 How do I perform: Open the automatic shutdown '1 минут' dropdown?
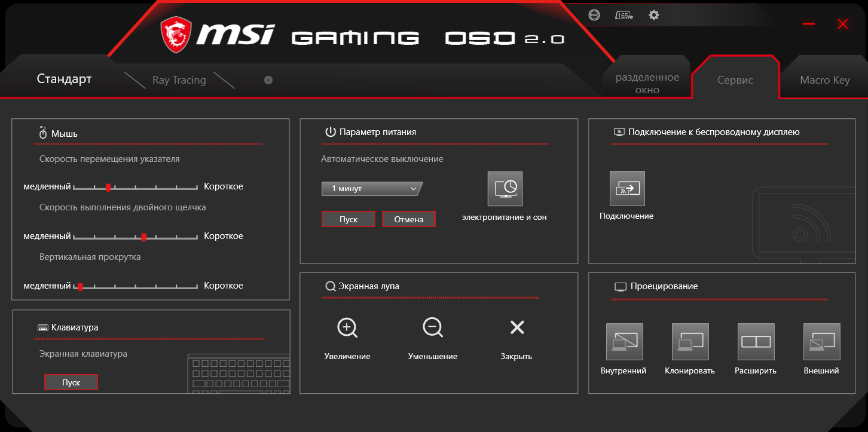[372, 189]
